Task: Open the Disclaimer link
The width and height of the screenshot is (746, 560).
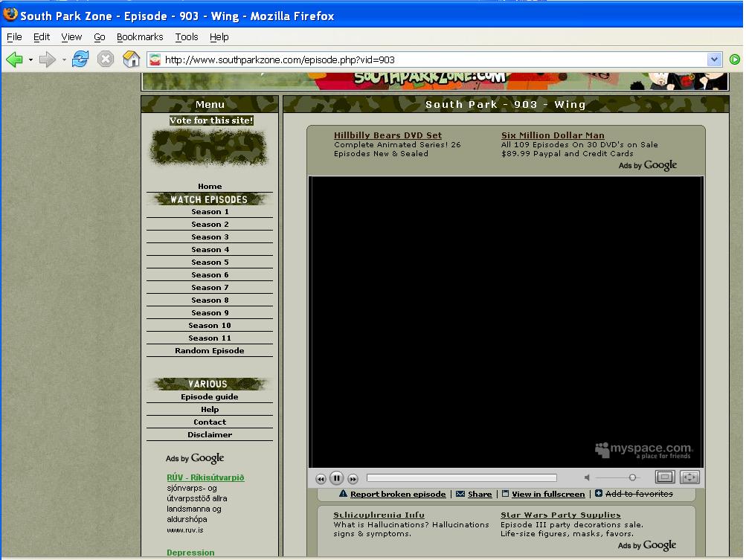Action: pyautogui.click(x=210, y=434)
